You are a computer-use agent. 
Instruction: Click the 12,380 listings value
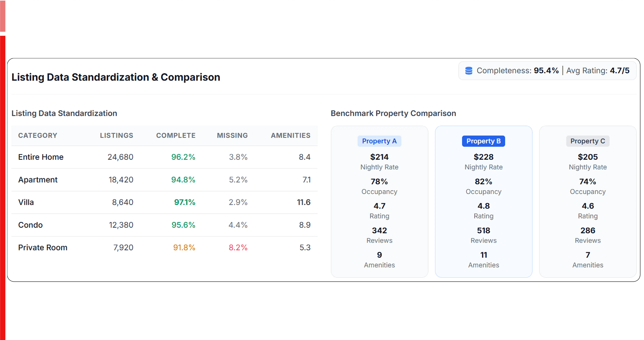121,225
